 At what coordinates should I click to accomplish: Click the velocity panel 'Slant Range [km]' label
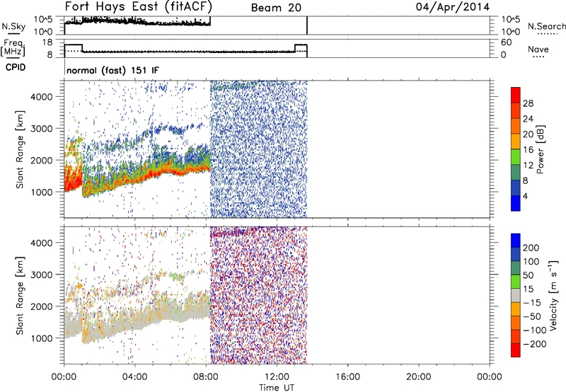[x=20, y=296]
